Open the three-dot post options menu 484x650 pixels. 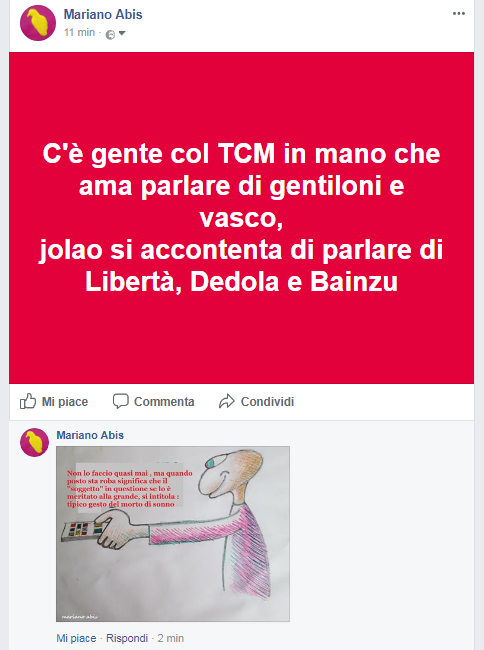coord(458,14)
